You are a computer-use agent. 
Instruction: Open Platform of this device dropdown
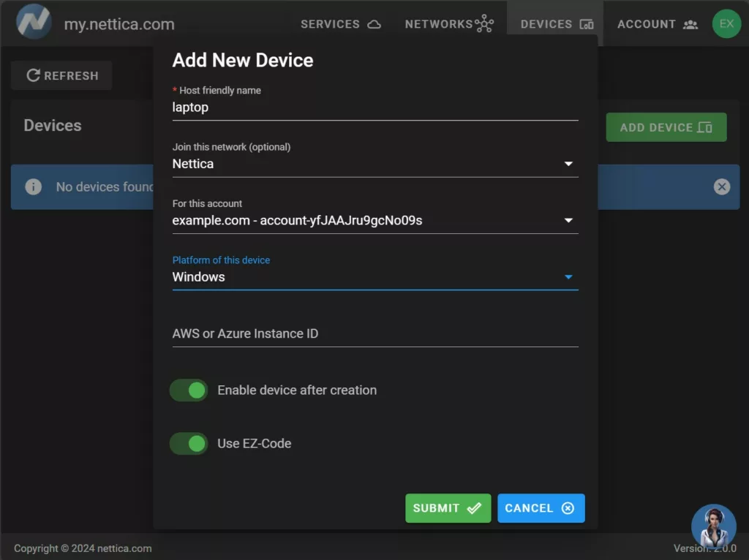coord(568,277)
